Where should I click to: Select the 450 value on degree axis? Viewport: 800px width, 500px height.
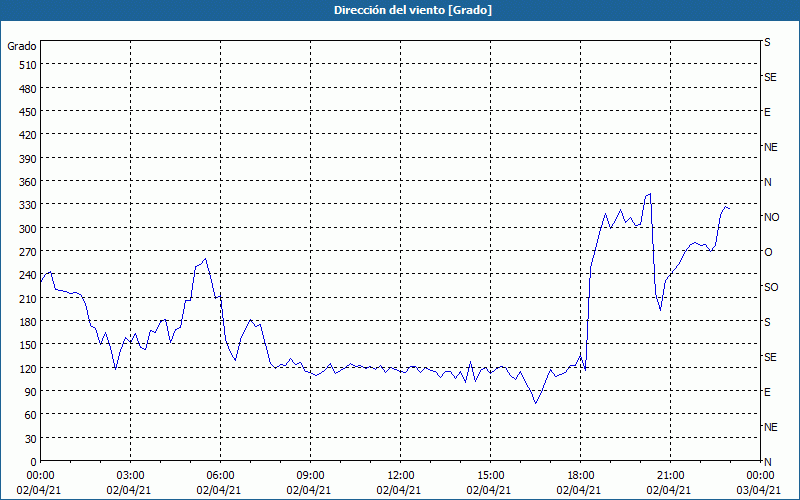(x=28, y=112)
